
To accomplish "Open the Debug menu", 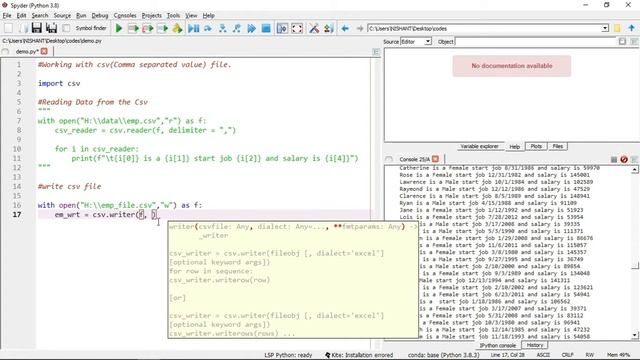I will click(x=100, y=16).
